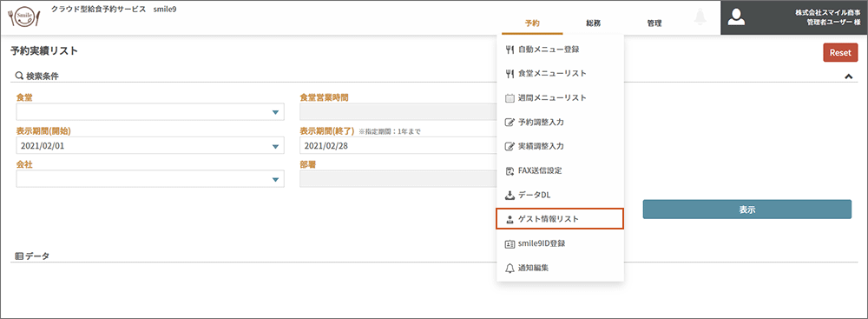Open the 表示期間(開始) date dropdown
The image size is (868, 319).
point(150,146)
